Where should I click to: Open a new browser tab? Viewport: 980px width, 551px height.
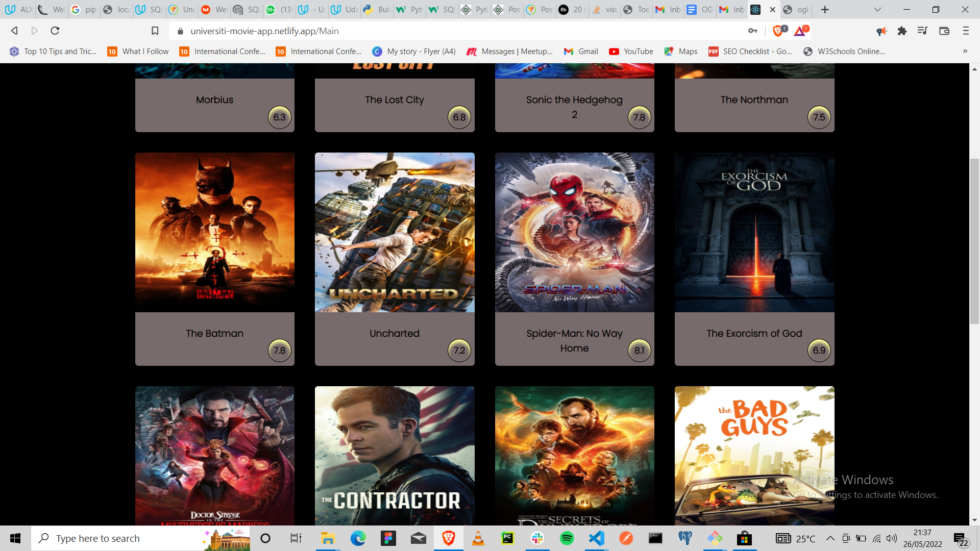(x=825, y=9)
